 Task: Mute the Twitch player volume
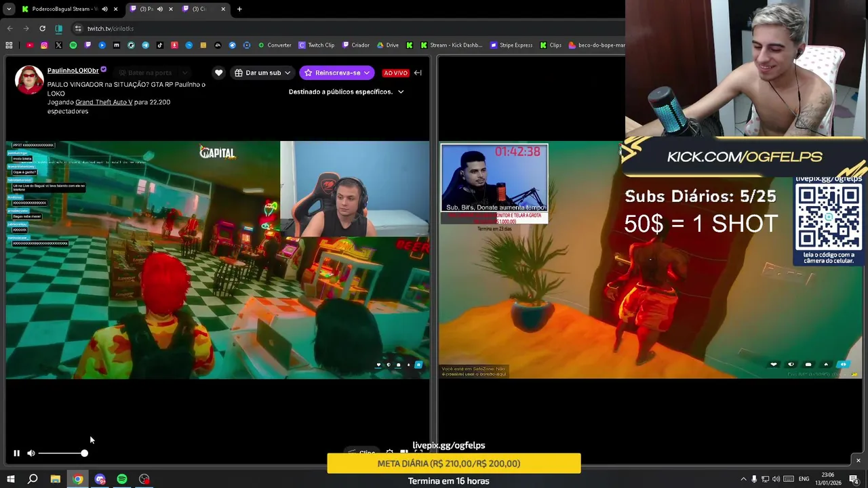(31, 453)
